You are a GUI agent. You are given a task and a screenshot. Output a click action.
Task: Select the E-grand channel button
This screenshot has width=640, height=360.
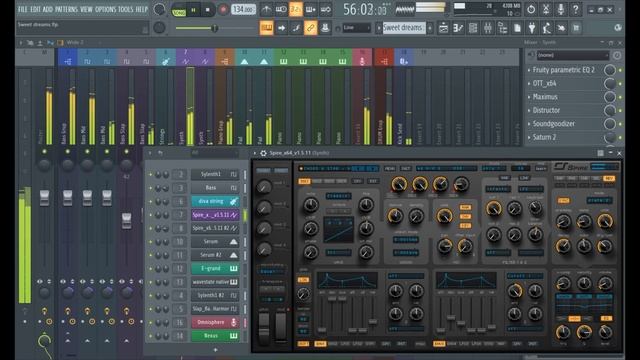tap(215, 269)
